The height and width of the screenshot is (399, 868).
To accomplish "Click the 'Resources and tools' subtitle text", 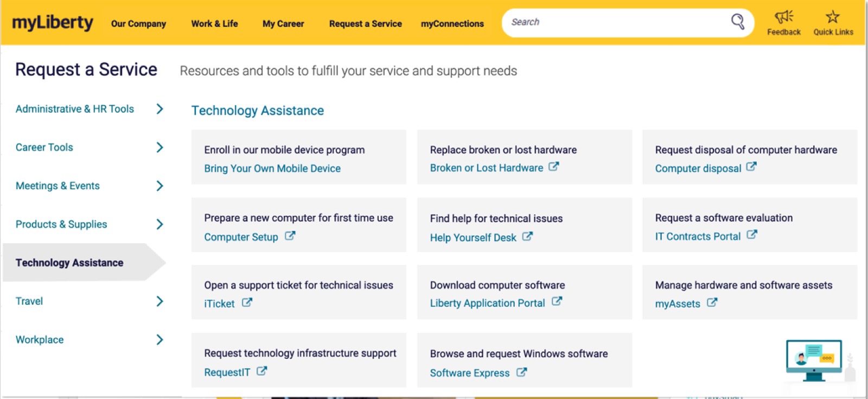I will click(x=348, y=71).
